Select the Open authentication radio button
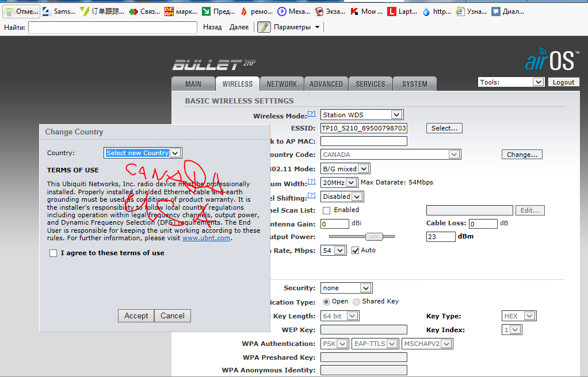588x377 pixels. (x=326, y=302)
